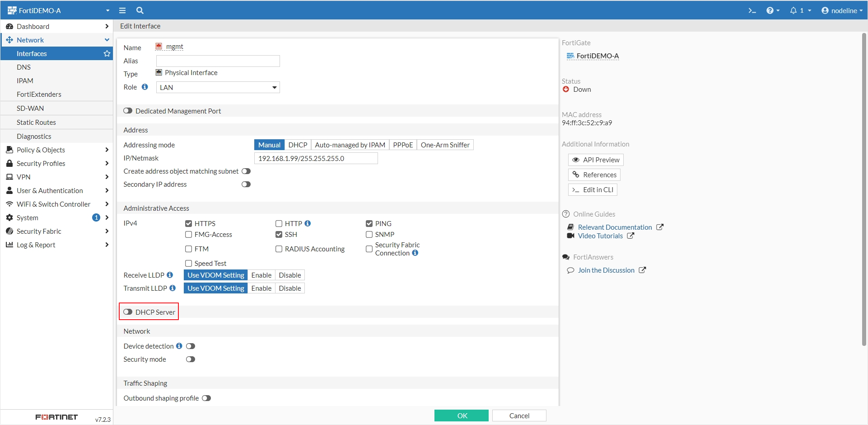Viewport: 868px width, 425px height.
Task: Uncheck the SSH checkbox
Action: 279,235
